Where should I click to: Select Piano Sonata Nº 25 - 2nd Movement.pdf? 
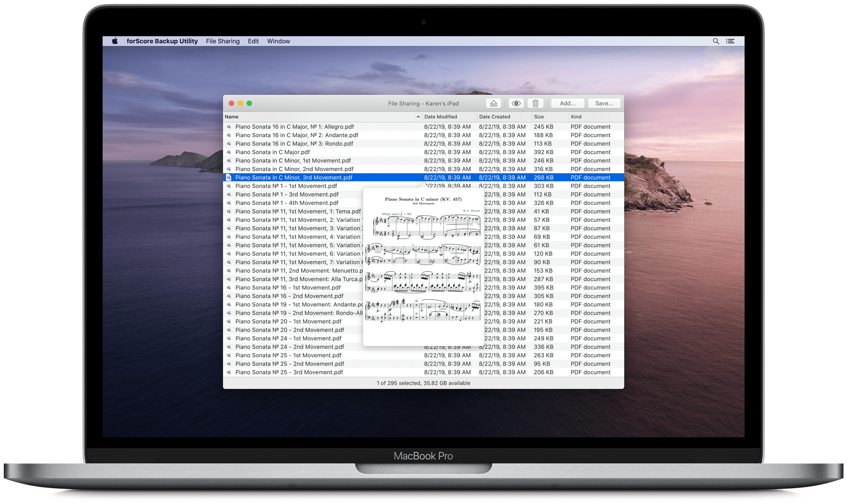pos(423,364)
